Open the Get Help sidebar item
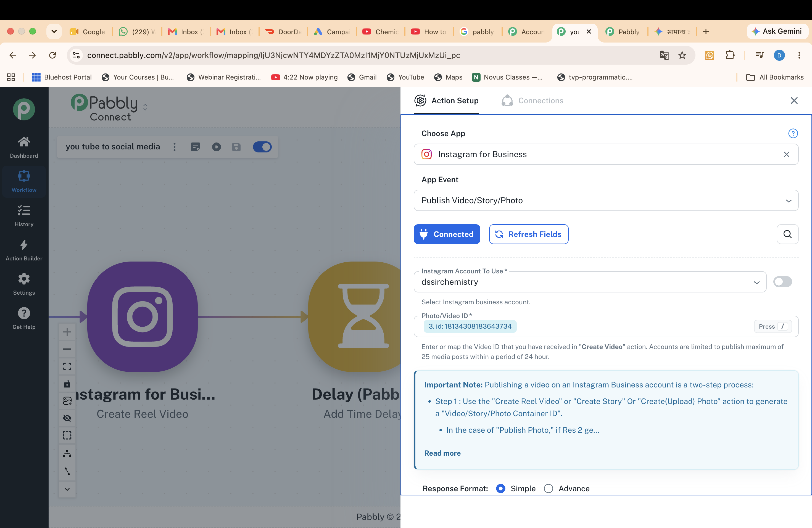This screenshot has width=812, height=528. coord(24,318)
